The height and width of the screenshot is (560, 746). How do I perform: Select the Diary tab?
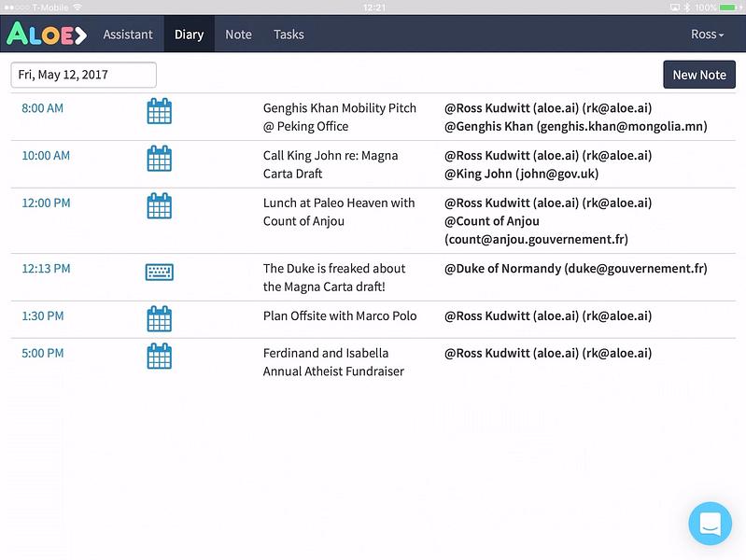[x=189, y=35]
